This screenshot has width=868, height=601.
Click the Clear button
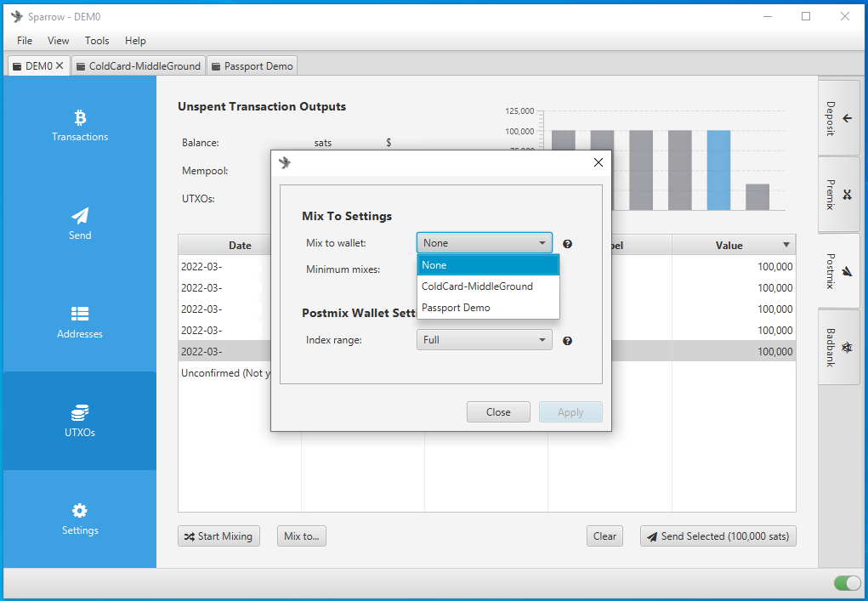pyautogui.click(x=604, y=536)
